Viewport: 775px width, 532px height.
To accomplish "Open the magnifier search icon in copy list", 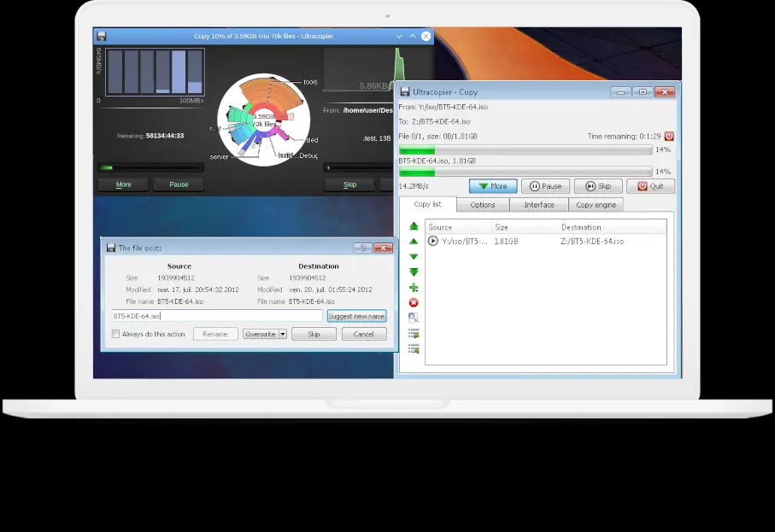I will point(414,319).
